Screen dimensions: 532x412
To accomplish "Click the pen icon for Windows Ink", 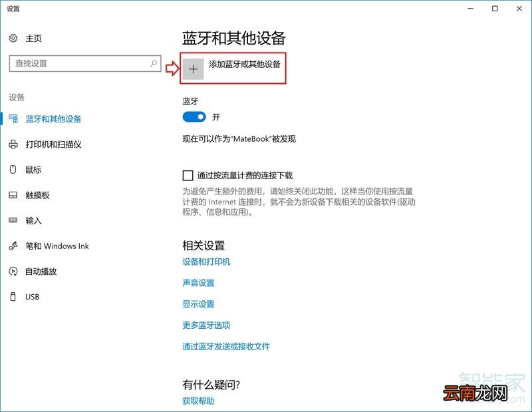I will [13, 246].
